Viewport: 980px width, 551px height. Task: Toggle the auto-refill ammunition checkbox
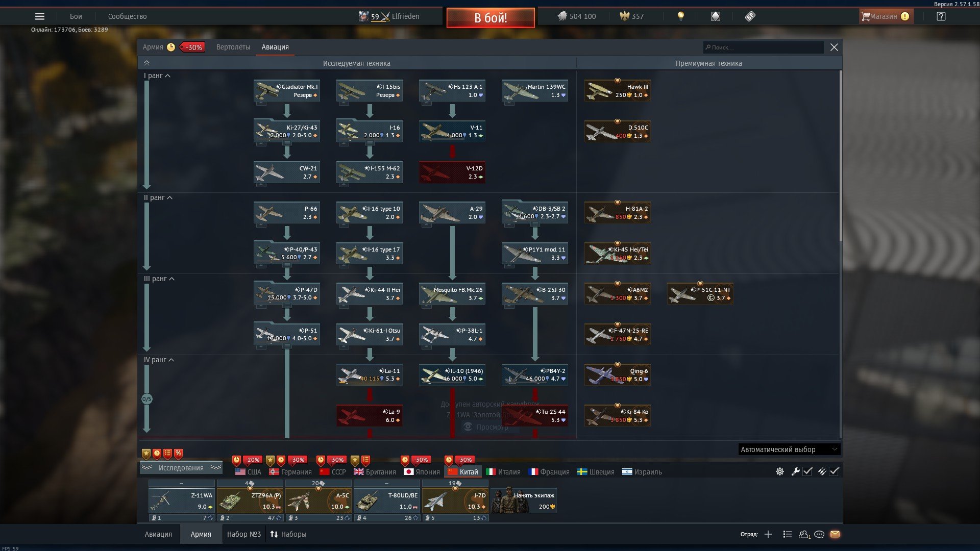pos(834,471)
